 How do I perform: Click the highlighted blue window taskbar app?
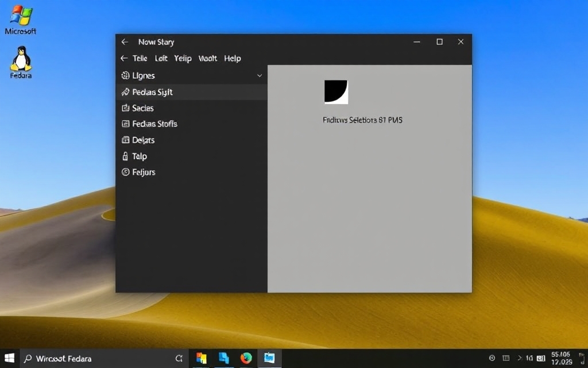269,358
